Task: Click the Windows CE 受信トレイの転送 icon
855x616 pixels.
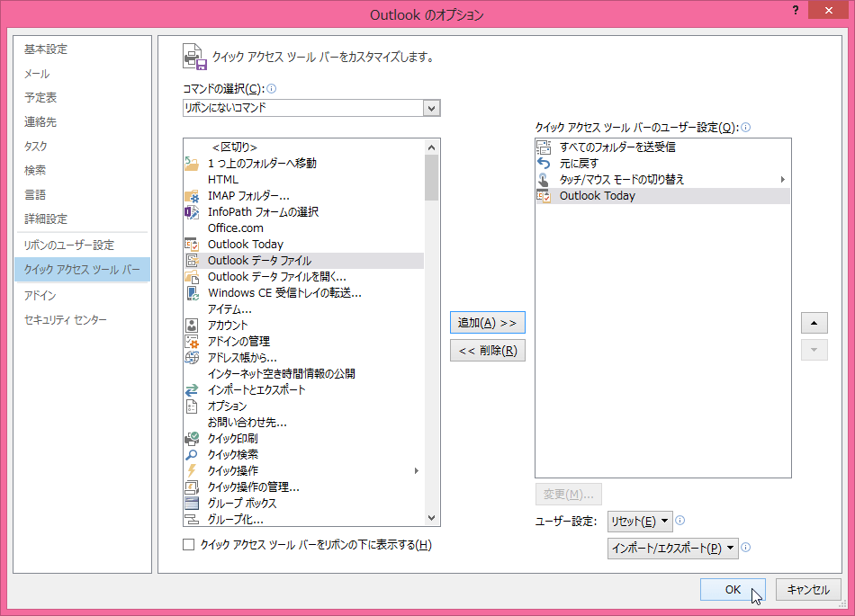Action: tap(192, 293)
